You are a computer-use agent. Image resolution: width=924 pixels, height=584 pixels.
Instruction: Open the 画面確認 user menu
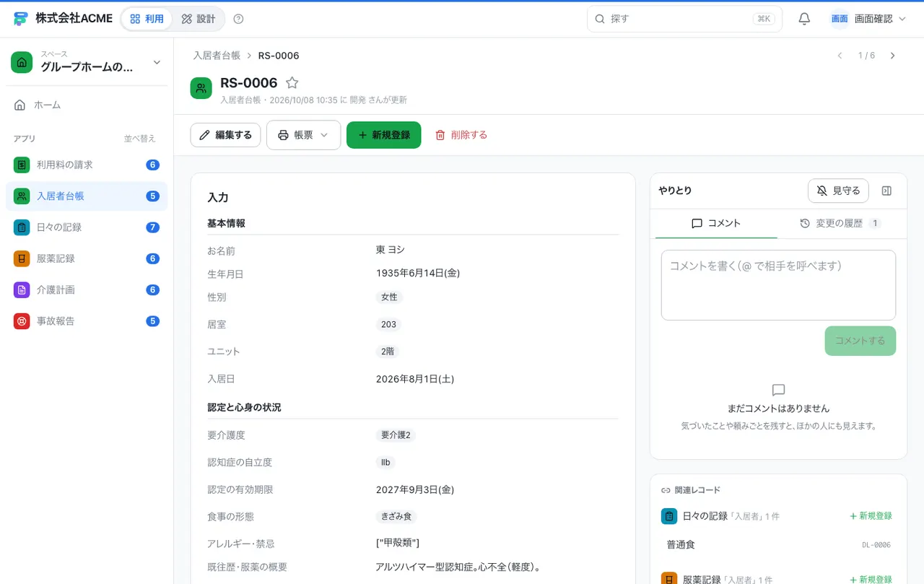coord(868,19)
